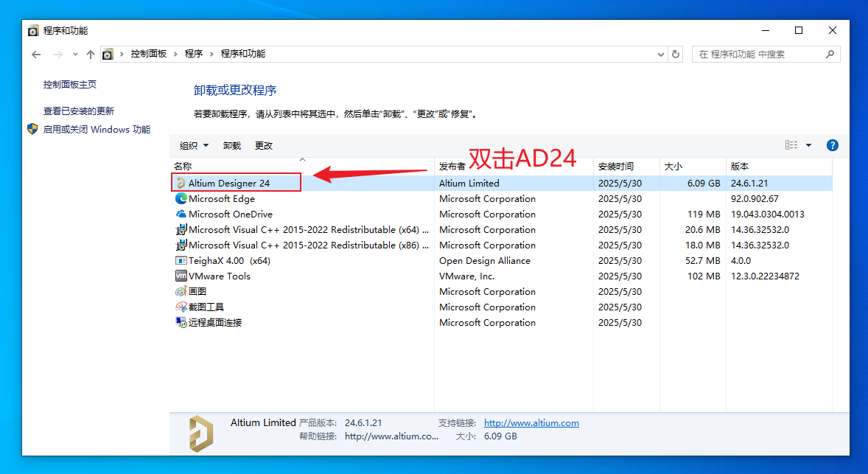Click the VMware Tools icon
The height and width of the screenshot is (474, 868).
(x=181, y=276)
